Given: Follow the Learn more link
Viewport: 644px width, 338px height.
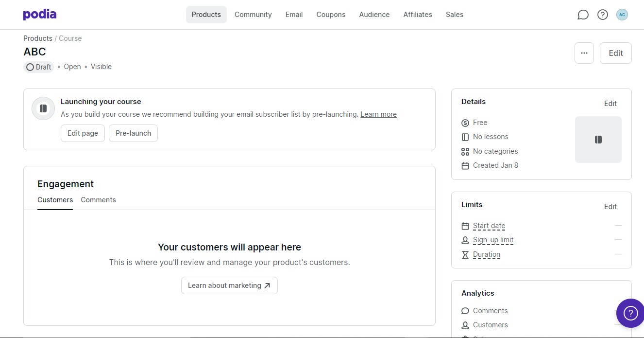Looking at the screenshot, I should coord(378,114).
